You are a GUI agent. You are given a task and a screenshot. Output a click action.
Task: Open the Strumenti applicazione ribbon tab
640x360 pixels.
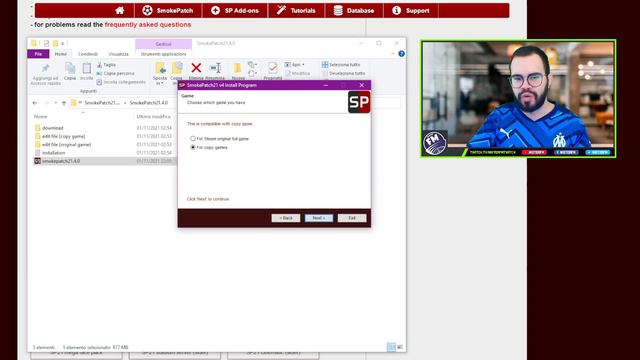point(163,54)
